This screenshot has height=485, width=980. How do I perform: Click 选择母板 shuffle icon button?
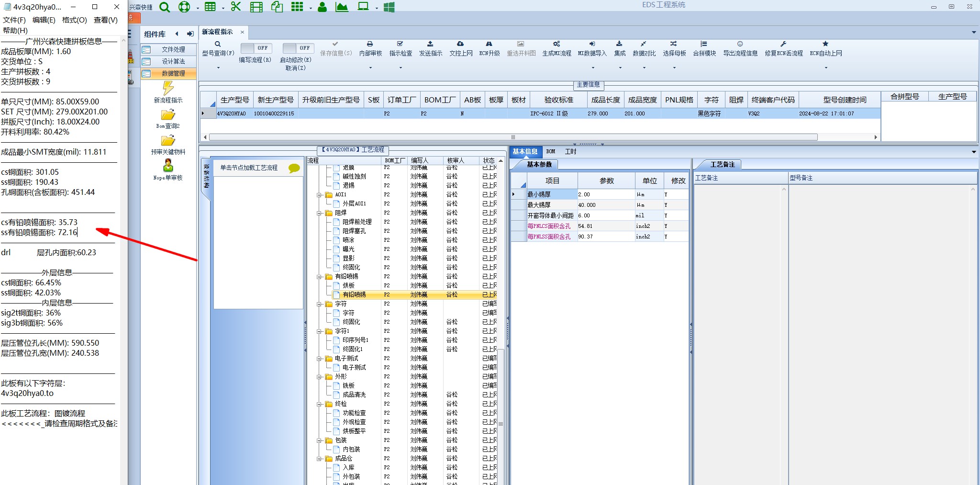pos(674,48)
